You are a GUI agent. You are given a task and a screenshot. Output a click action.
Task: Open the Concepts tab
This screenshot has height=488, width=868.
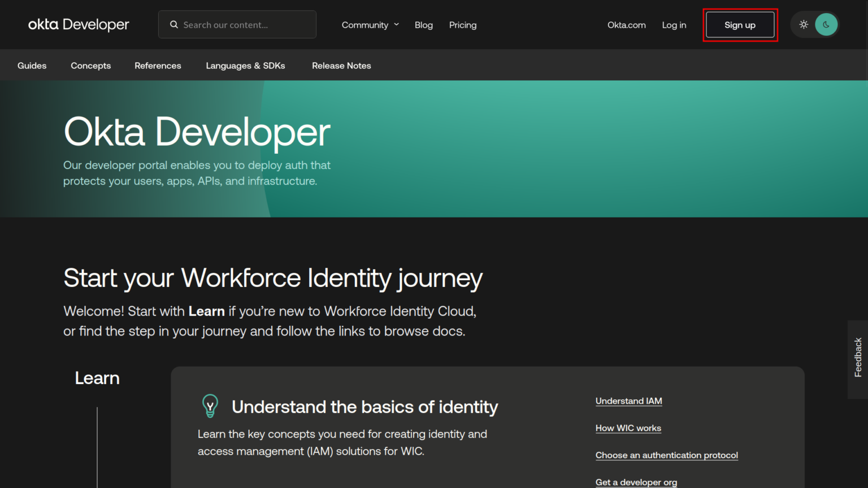click(x=91, y=66)
